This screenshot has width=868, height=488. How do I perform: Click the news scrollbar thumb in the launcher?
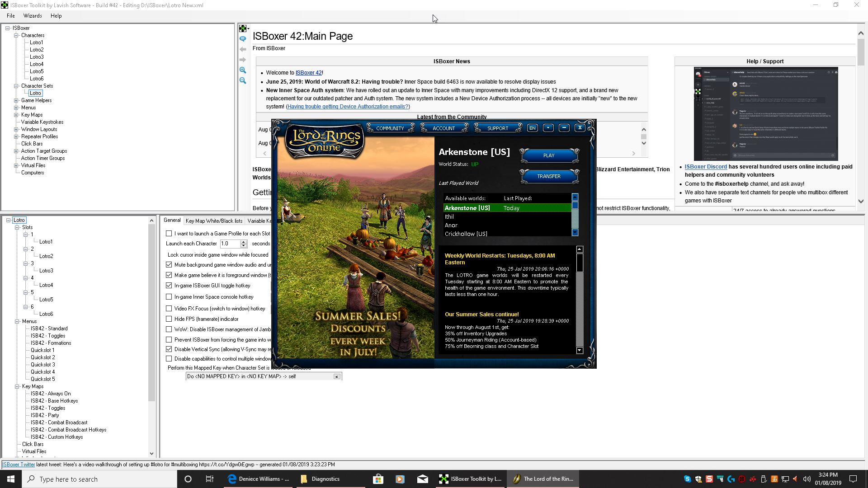click(x=580, y=263)
